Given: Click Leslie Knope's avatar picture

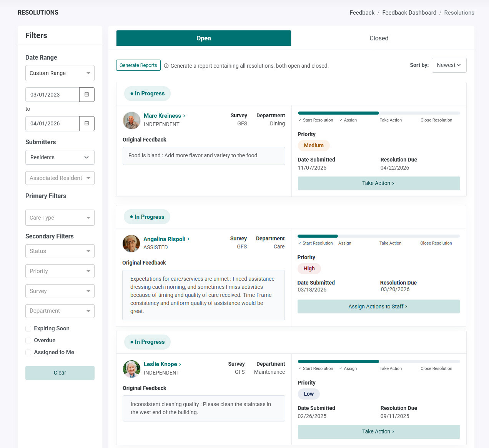Looking at the screenshot, I should coord(131,369).
